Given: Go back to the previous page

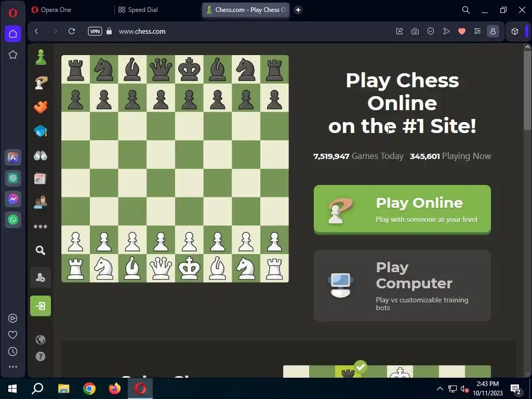Looking at the screenshot, I should (37, 31).
